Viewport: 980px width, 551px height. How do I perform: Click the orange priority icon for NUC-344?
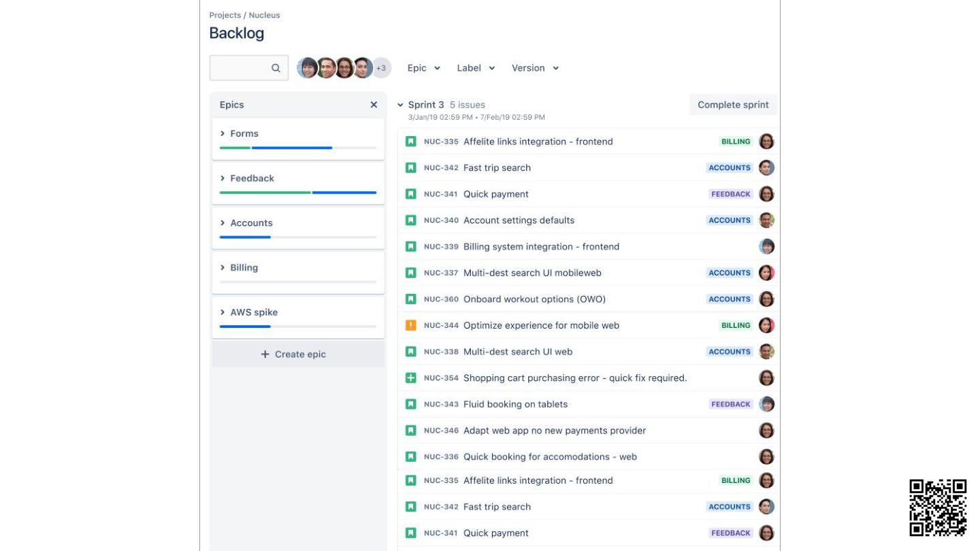pyautogui.click(x=410, y=325)
